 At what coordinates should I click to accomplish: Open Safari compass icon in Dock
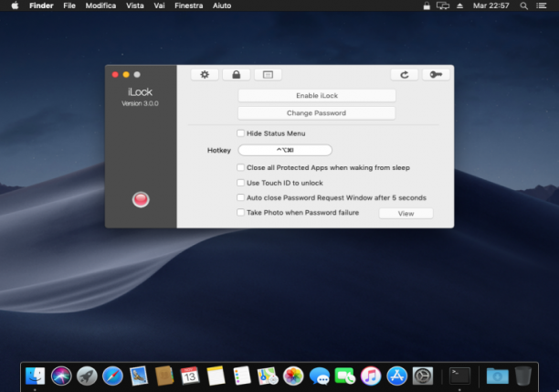[x=112, y=376]
